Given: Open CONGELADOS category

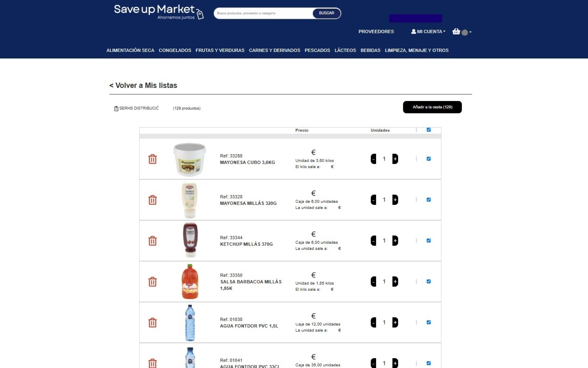Looking at the screenshot, I should pyautogui.click(x=175, y=50).
